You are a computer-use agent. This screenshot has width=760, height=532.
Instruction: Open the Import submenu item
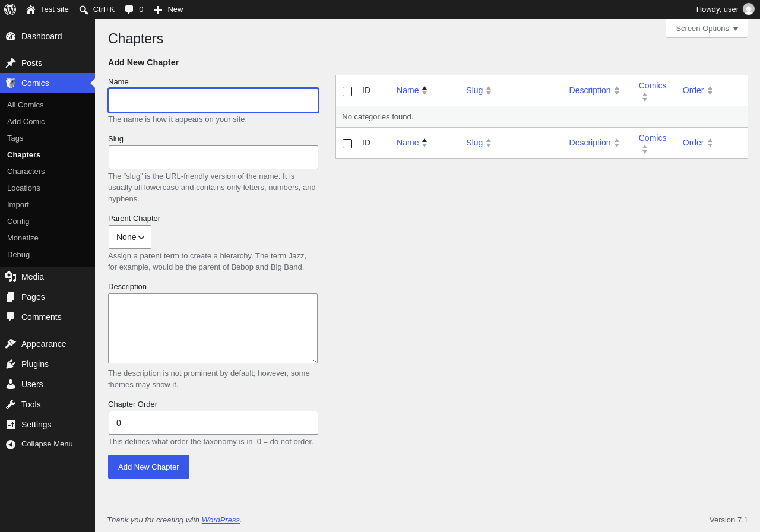47,204
